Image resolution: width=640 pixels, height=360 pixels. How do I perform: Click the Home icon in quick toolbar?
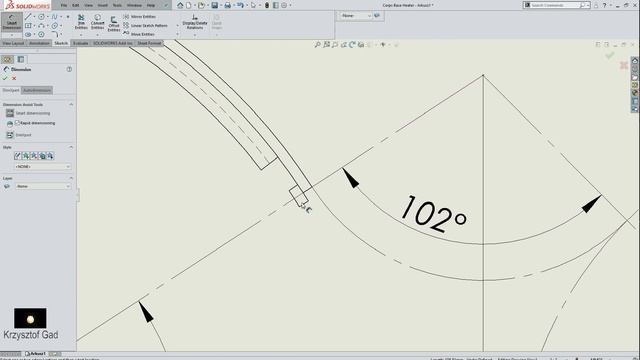(180, 5)
